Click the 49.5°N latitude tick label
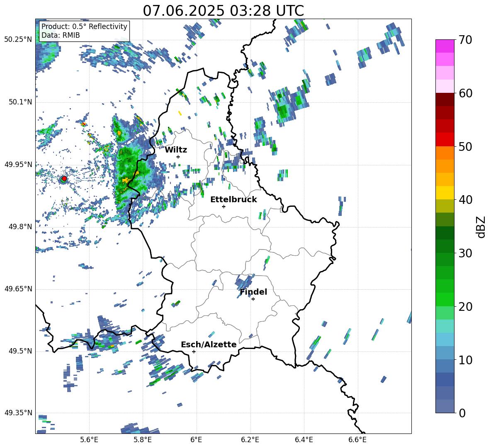Image resolution: width=491 pixels, height=448 pixels. pos(21,351)
